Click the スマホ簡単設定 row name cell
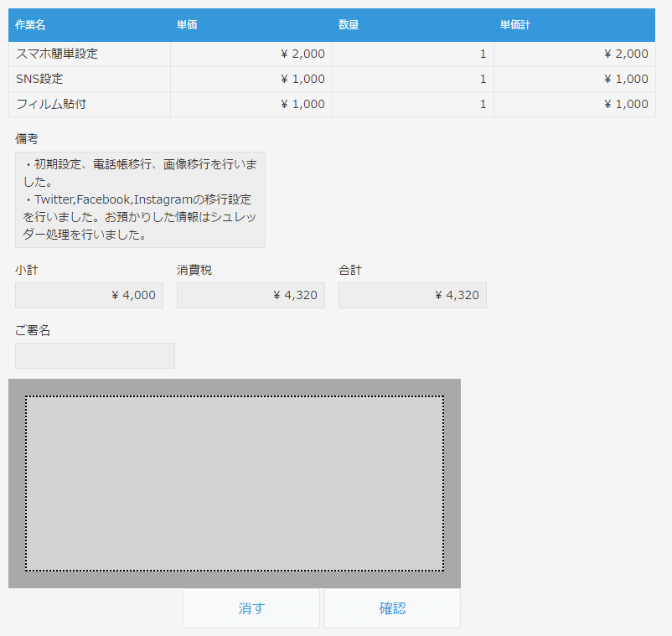Image resolution: width=672 pixels, height=636 pixels. pyautogui.click(x=89, y=54)
